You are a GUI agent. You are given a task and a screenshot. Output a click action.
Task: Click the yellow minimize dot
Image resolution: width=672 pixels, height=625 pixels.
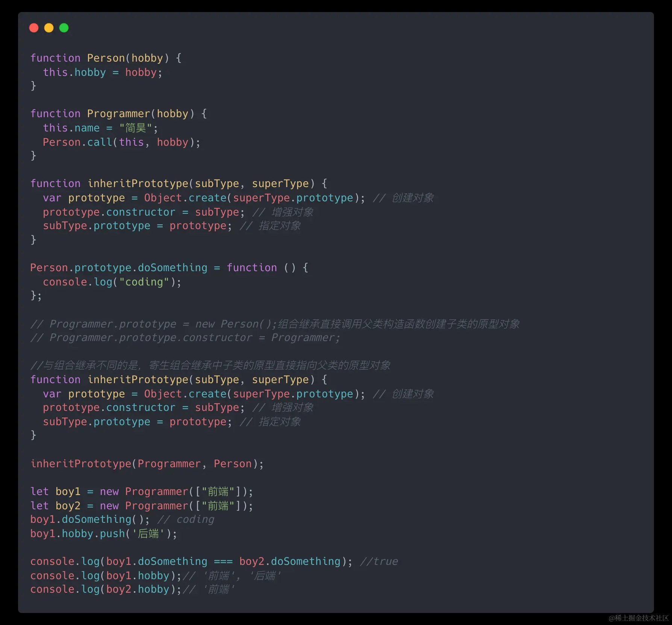pyautogui.click(x=49, y=28)
